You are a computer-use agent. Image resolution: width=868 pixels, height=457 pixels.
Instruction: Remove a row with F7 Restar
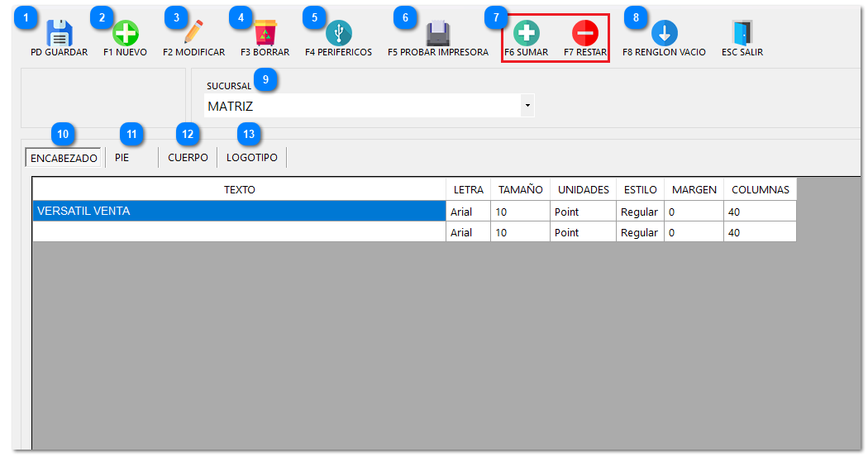pyautogui.click(x=585, y=34)
